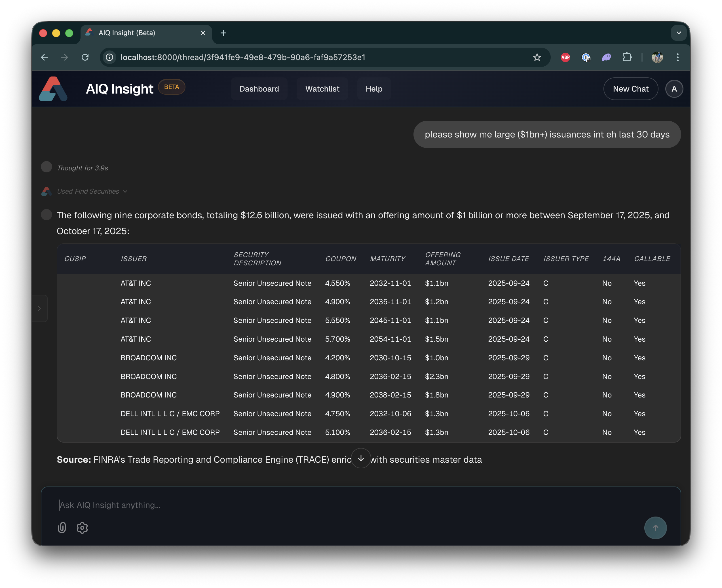Start a New Chat
Viewport: 722px width, 588px height.
630,89
